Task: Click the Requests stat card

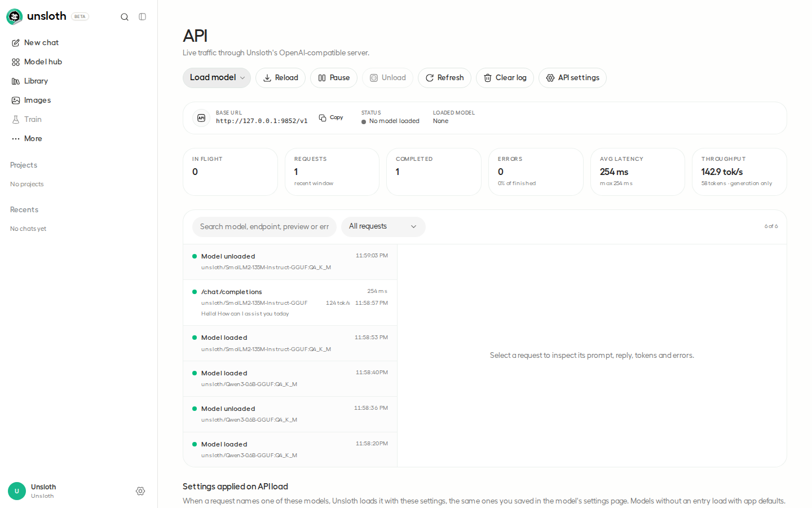Action: click(x=332, y=172)
